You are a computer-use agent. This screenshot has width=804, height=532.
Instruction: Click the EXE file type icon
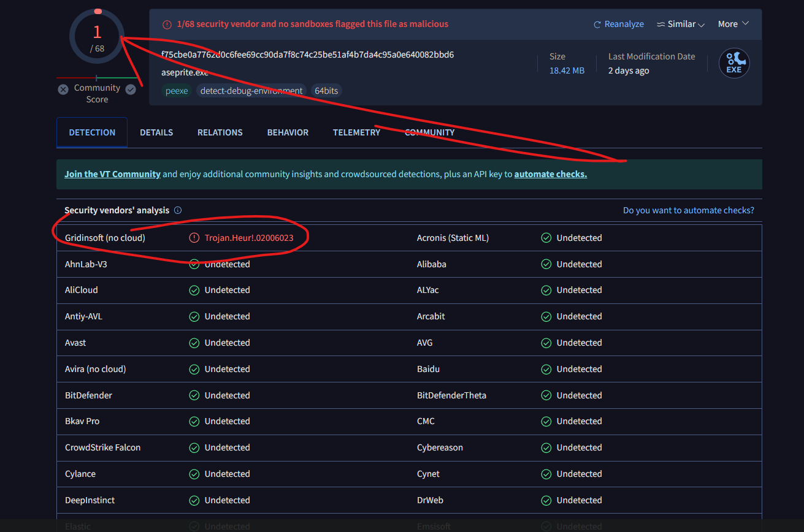click(733, 63)
